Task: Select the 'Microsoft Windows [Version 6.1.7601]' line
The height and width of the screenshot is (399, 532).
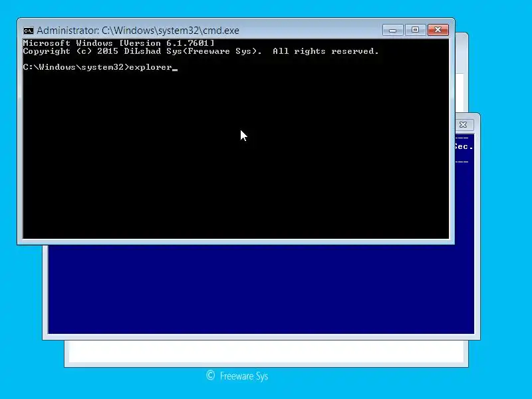Action: click(x=119, y=43)
